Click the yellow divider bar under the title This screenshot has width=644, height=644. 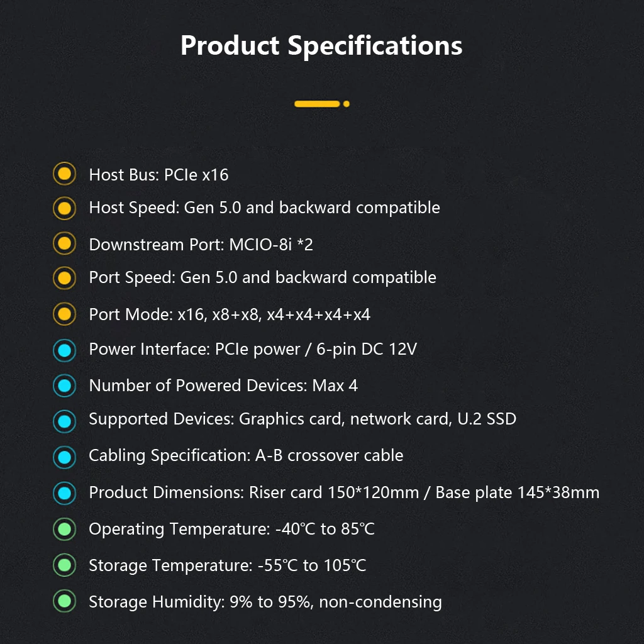tap(317, 104)
